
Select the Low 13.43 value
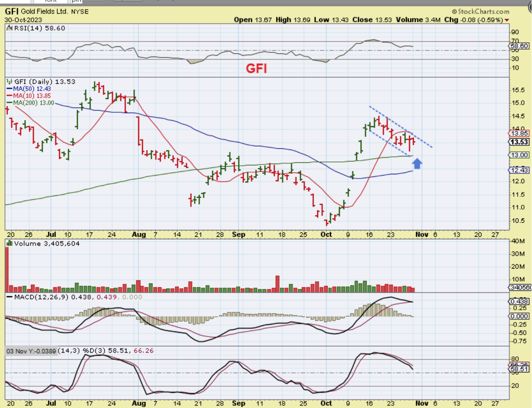point(332,20)
